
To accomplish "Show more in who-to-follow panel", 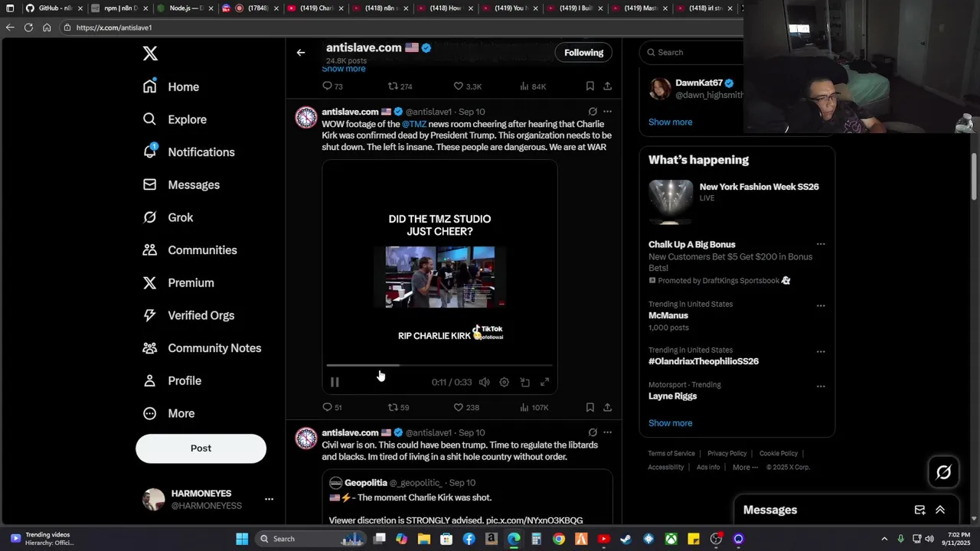I will click(670, 122).
